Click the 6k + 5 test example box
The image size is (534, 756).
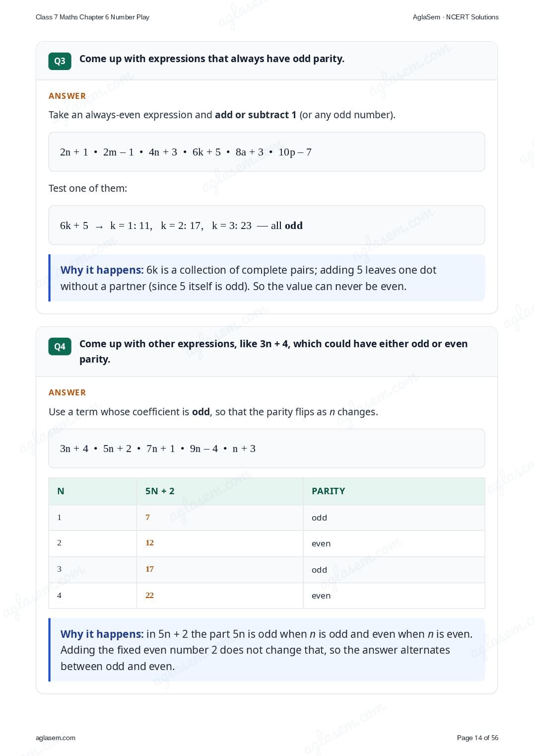(x=267, y=225)
